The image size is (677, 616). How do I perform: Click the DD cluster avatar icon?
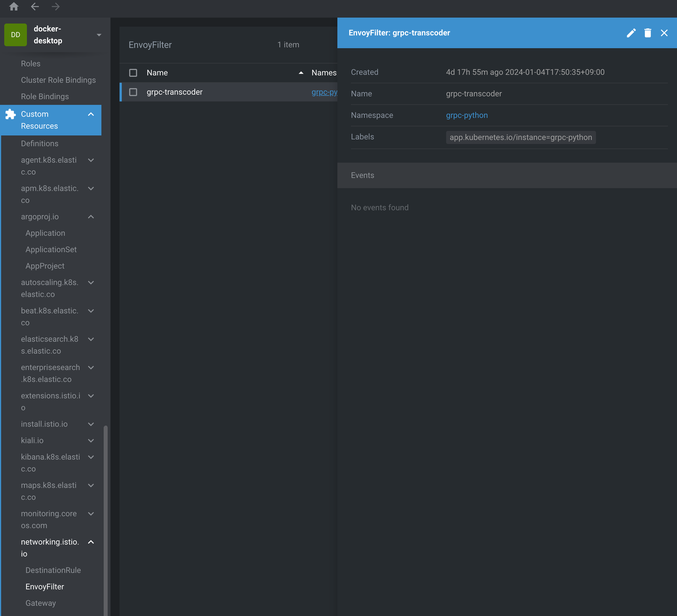[x=16, y=35]
